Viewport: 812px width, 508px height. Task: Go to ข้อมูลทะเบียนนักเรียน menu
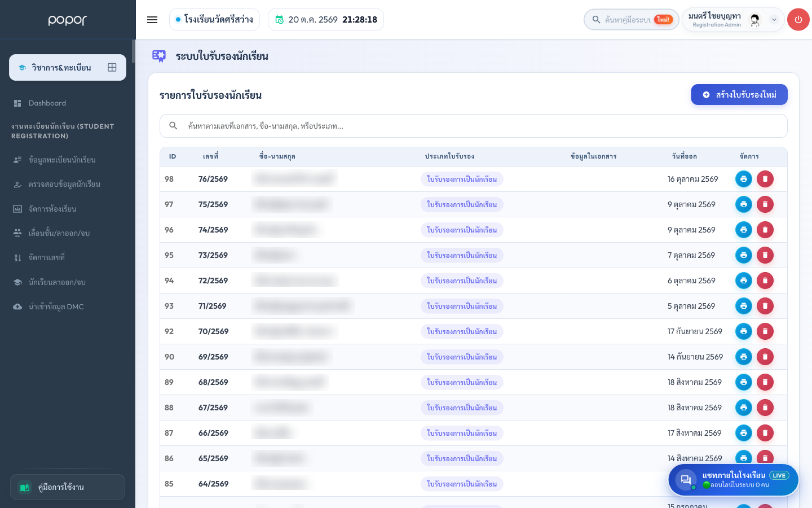62,160
